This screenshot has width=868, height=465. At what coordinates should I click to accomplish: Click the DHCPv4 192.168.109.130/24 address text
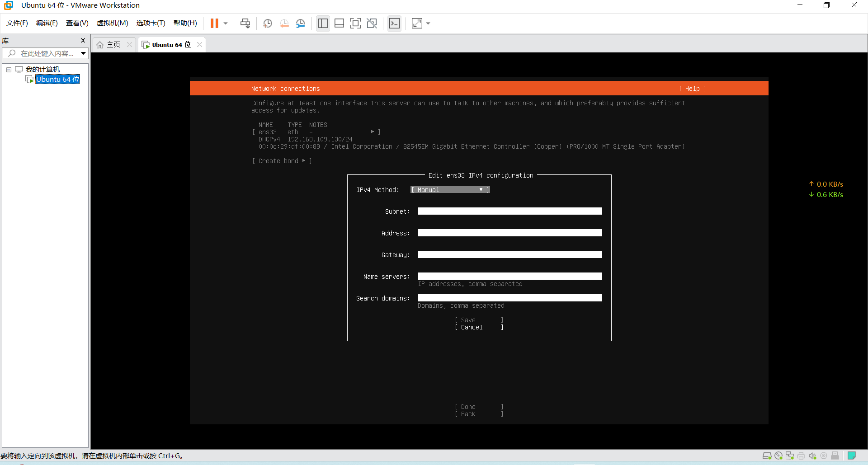click(x=306, y=139)
